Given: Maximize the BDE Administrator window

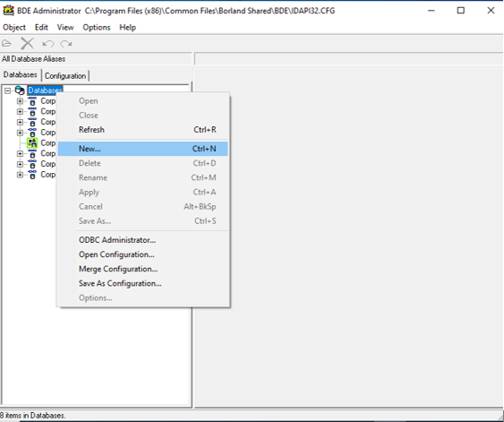Looking at the screenshot, I should click(x=461, y=11).
